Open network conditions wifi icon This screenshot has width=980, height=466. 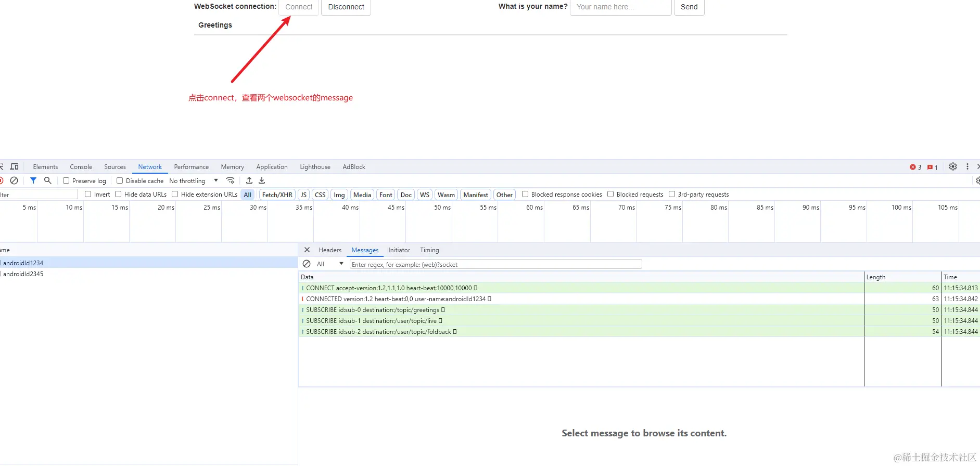tap(230, 180)
